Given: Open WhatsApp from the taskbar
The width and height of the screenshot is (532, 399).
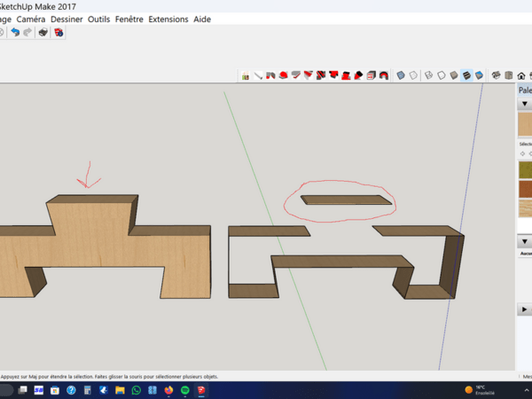Looking at the screenshot, I should pyautogui.click(x=137, y=389).
